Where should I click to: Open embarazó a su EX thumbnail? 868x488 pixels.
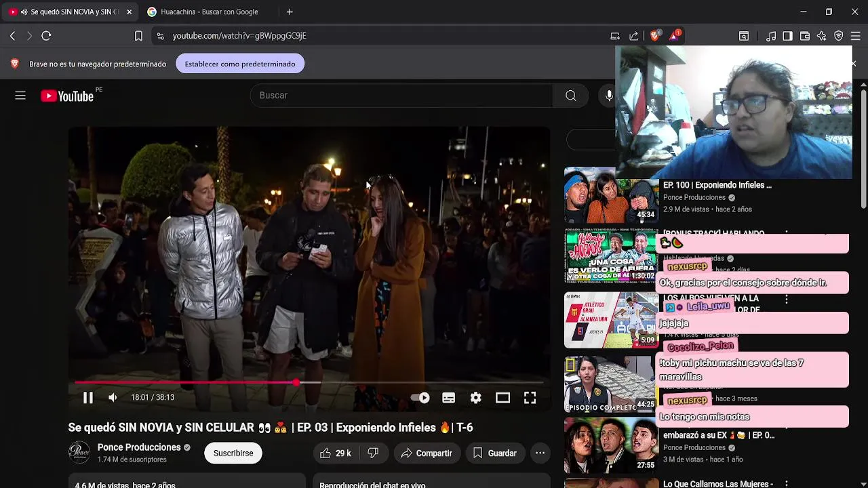tap(611, 445)
